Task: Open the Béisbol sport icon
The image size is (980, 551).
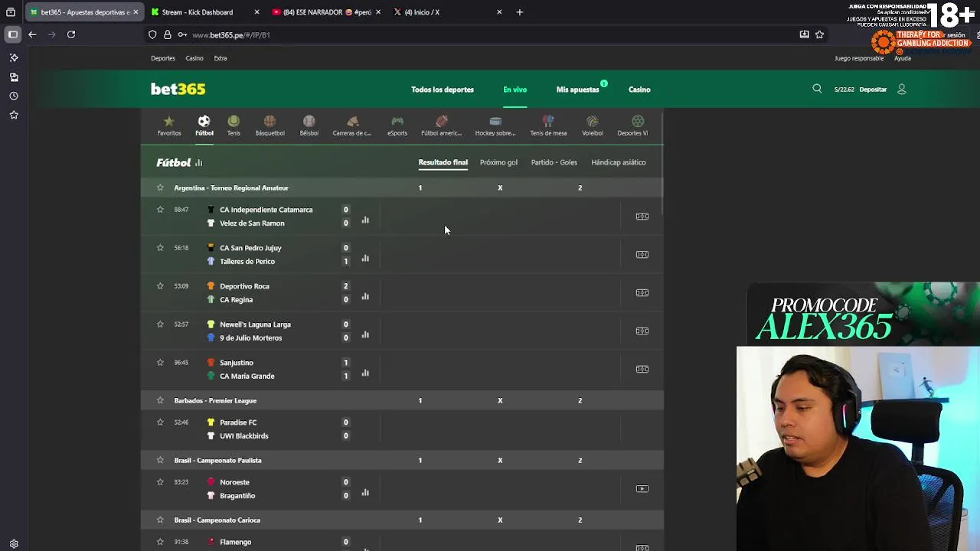Action: pyautogui.click(x=309, y=126)
